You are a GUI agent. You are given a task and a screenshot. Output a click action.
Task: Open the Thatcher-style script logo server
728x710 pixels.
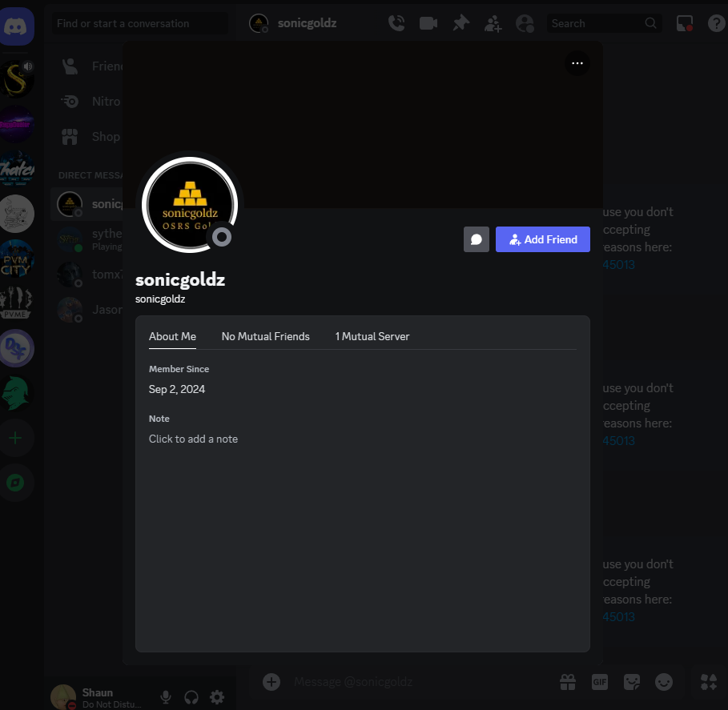[x=17, y=169]
